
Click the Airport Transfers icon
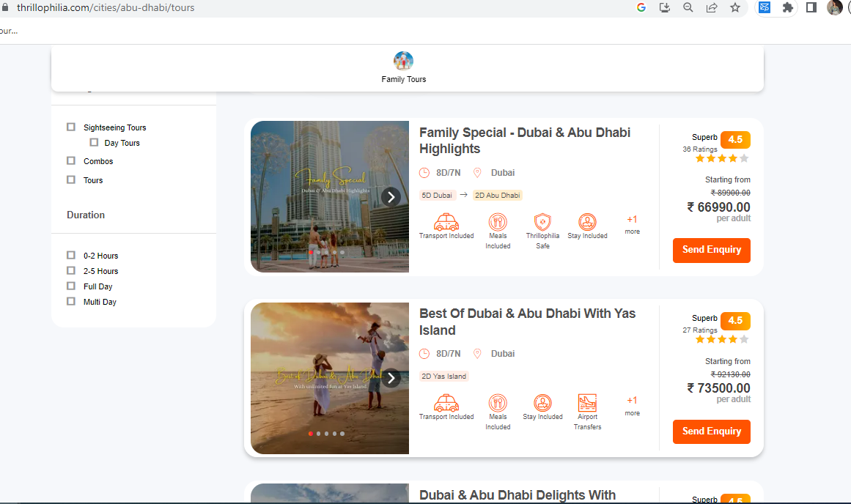tap(587, 403)
